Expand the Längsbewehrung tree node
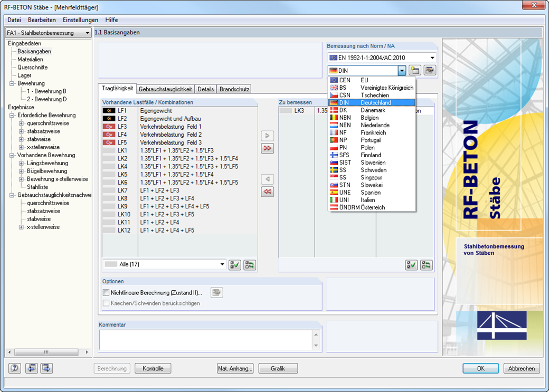Viewport: 549px width, 392px height. [21, 163]
